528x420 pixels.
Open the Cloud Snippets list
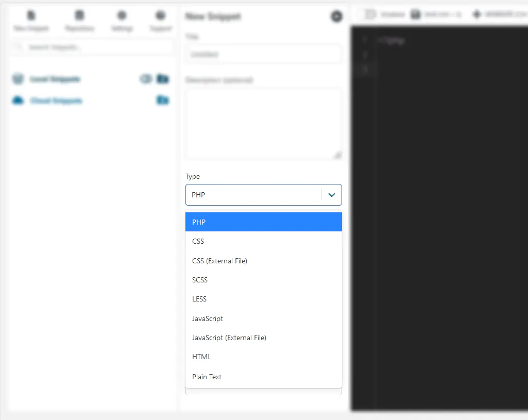click(x=57, y=100)
